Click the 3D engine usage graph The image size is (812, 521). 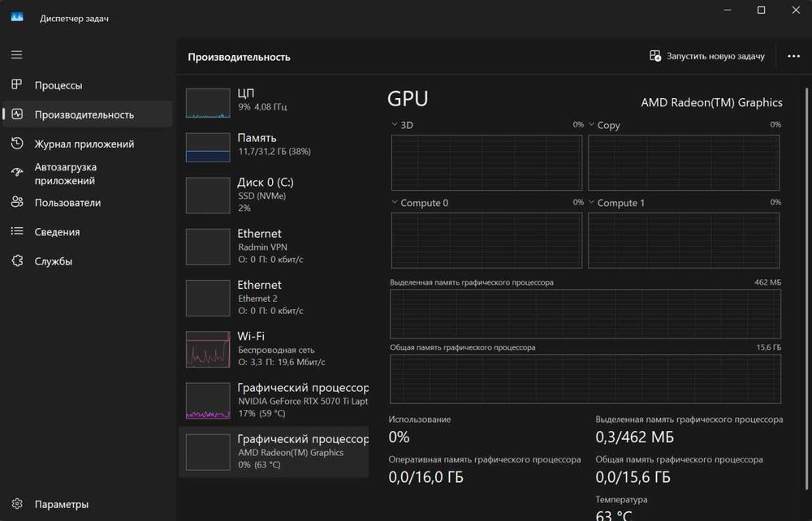point(486,162)
